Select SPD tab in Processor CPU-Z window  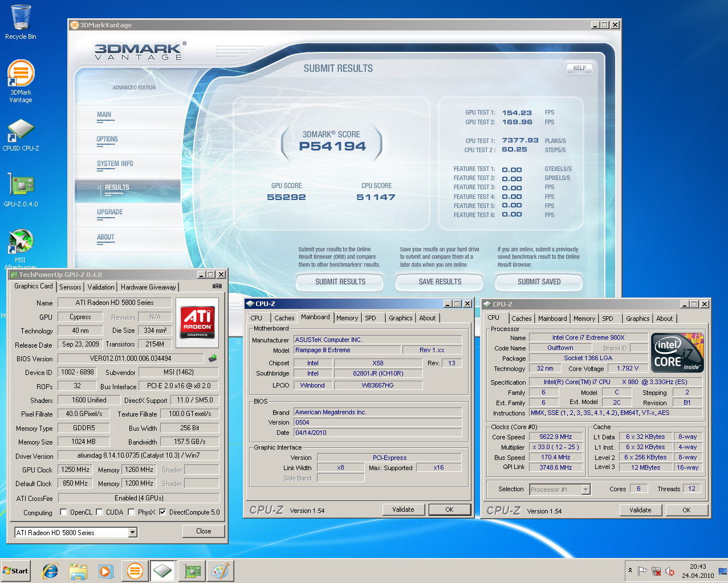(608, 319)
